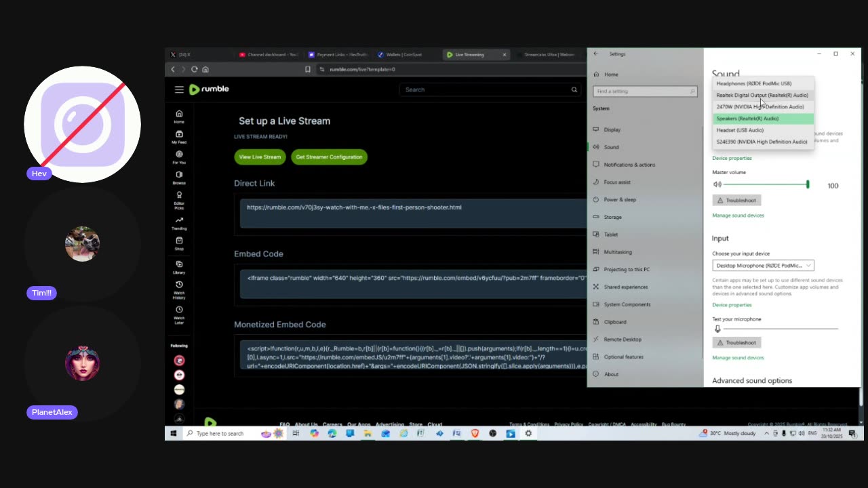Open Power & sleep settings
The width and height of the screenshot is (868, 488).
coord(645,199)
